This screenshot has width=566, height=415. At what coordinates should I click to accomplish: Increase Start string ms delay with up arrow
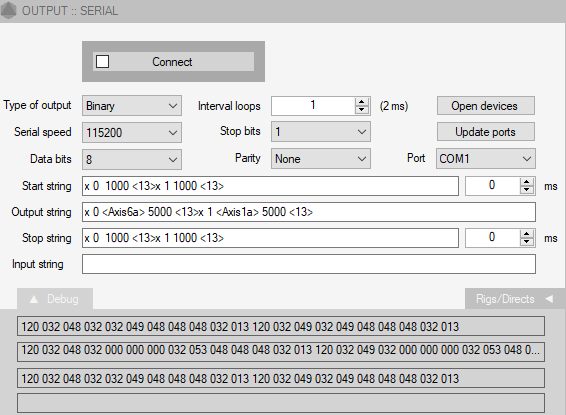pyautogui.click(x=527, y=182)
